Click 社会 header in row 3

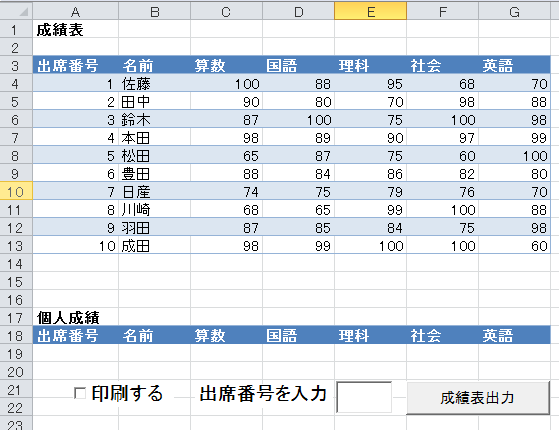(x=442, y=65)
